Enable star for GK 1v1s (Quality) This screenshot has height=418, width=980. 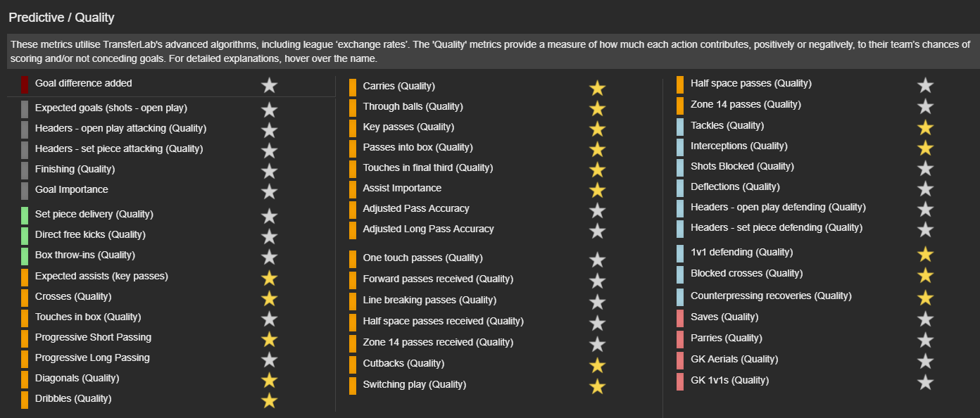coord(925,383)
